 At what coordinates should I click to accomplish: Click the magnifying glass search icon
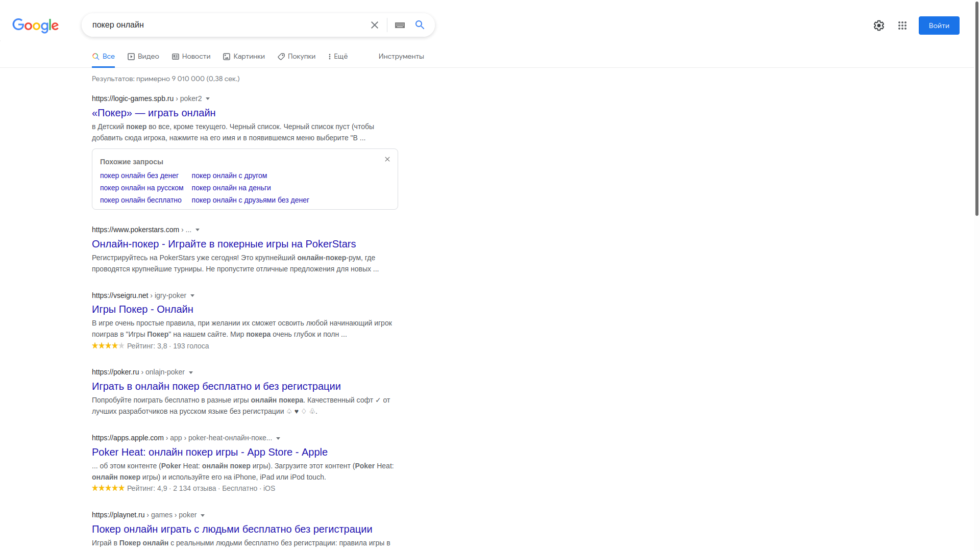point(420,25)
